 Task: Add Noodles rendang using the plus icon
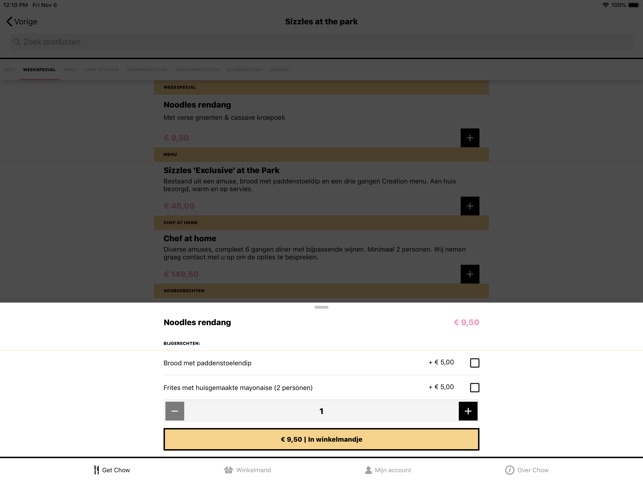pos(470,138)
